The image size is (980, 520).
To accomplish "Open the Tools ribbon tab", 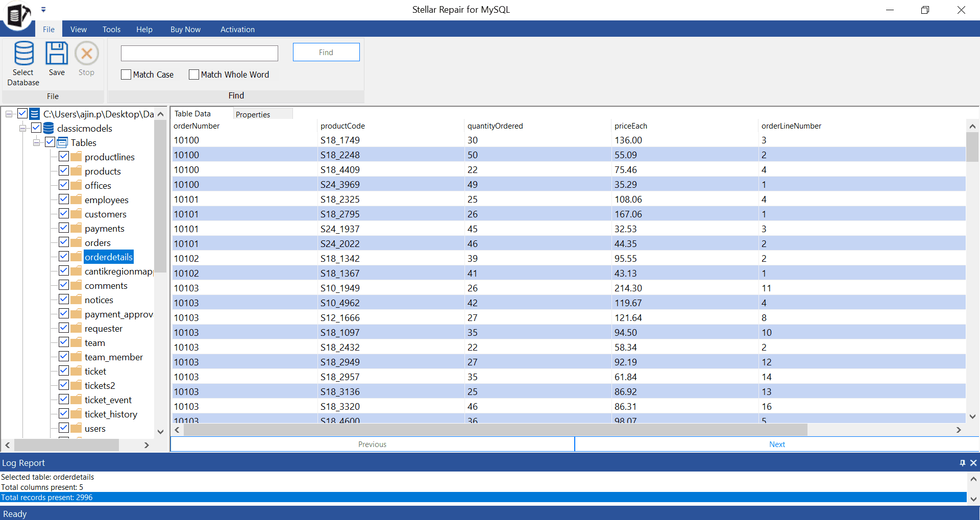I will point(111,29).
